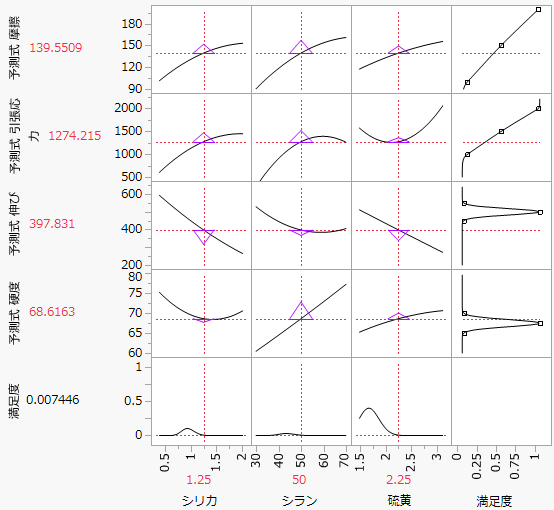554x510 pixels.
Task: Click desirability curve bump in シリカ 満足度 plot
Action: click(x=187, y=429)
